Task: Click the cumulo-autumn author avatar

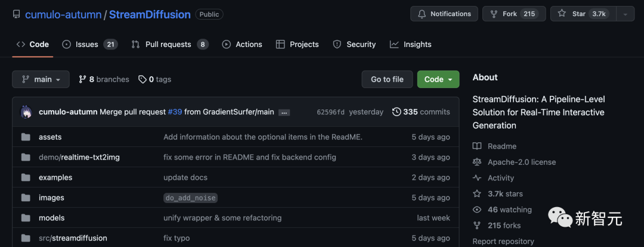Action: [26, 112]
